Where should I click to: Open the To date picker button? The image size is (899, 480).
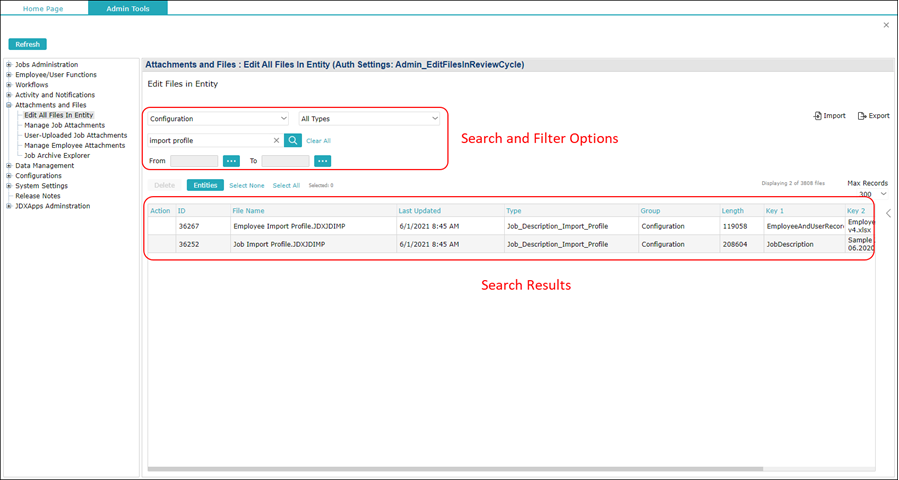coord(322,161)
